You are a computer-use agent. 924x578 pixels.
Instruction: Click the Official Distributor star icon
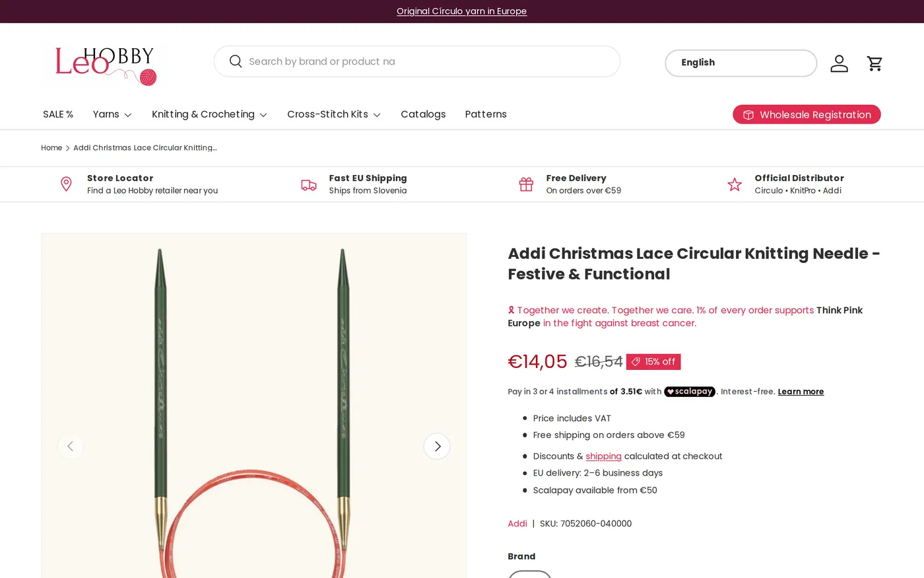coord(735,184)
